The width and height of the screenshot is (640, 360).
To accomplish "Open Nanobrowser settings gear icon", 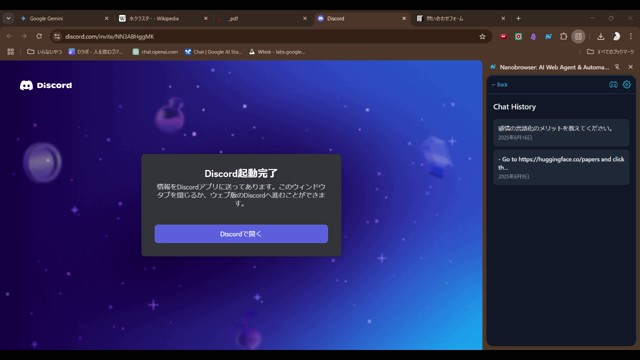I will [627, 84].
